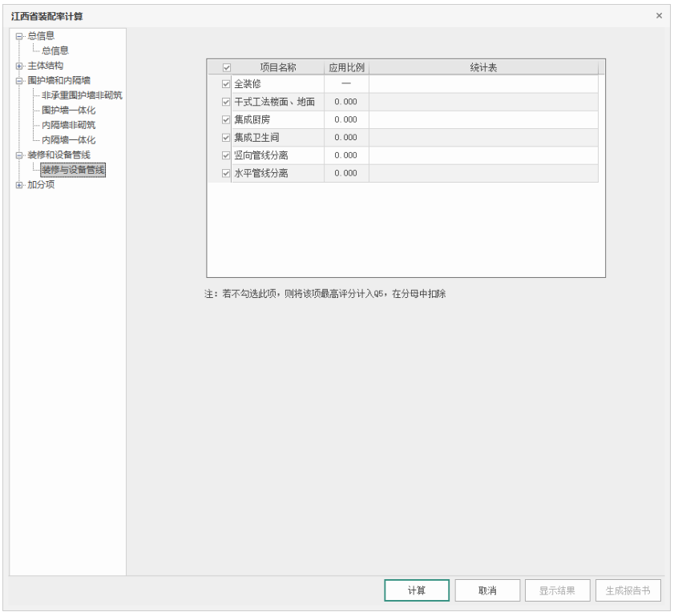Screen dimensions: 678x616
Task: Click the 水平管线分离 统计表 cell
Action: point(483,173)
